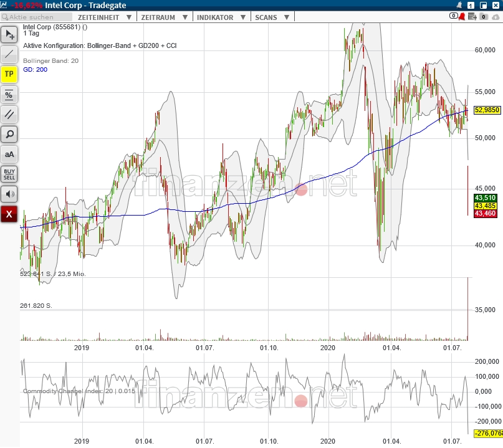Toggle the speaker sound icon
Screen dimensions: 503x448
9,194
